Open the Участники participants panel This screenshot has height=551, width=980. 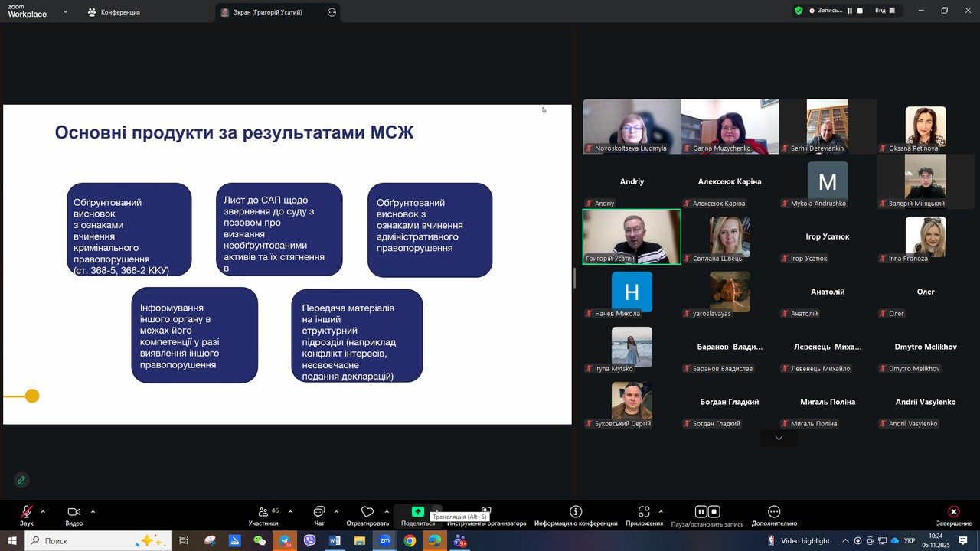(263, 512)
